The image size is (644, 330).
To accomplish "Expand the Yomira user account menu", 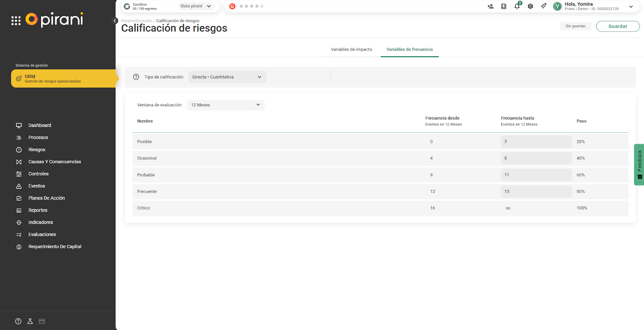I will pos(631,6).
